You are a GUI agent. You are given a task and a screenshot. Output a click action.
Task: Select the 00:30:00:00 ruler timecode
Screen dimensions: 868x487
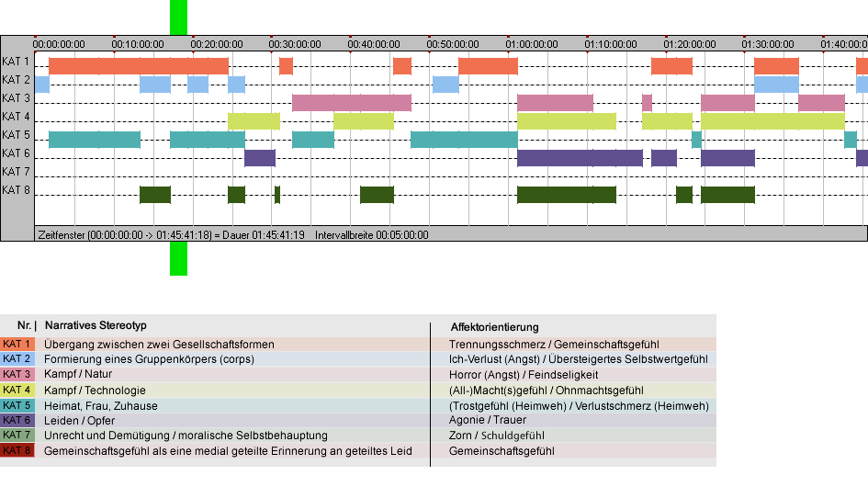pos(295,44)
